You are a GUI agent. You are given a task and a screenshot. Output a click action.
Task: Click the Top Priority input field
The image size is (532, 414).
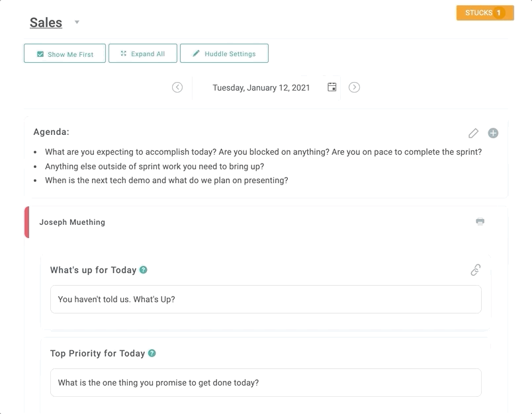[x=265, y=383]
